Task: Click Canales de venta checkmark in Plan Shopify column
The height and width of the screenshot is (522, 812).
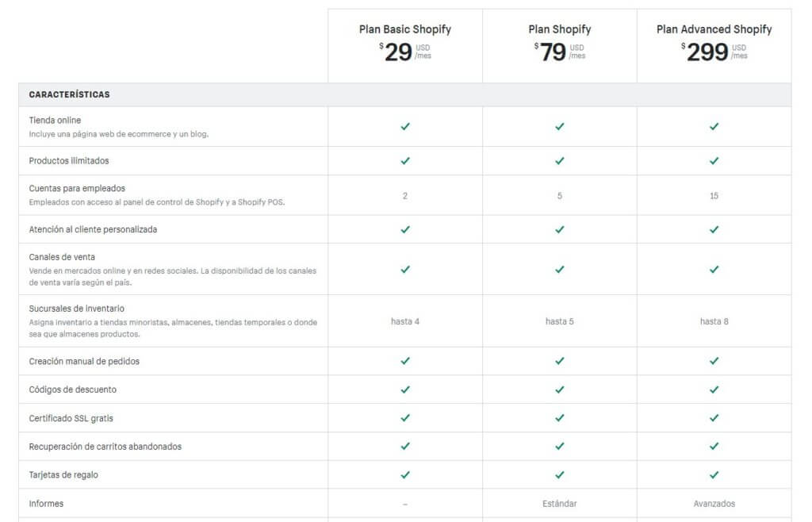Action: (559, 269)
